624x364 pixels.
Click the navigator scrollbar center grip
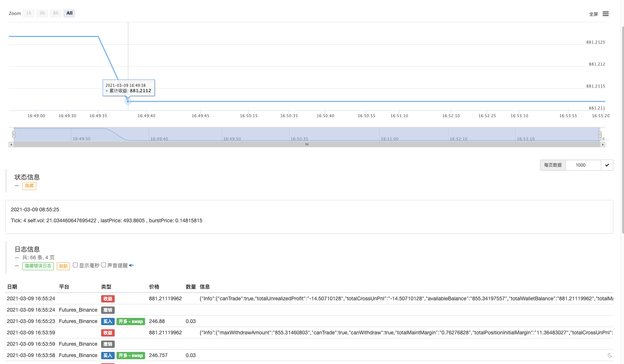tap(307, 145)
